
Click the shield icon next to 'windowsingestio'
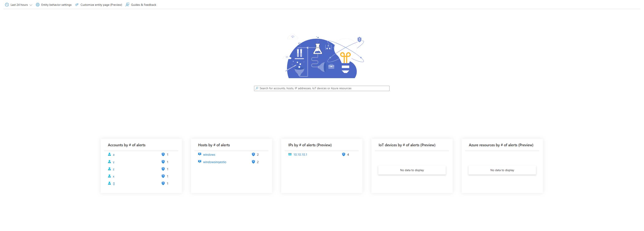tap(253, 162)
